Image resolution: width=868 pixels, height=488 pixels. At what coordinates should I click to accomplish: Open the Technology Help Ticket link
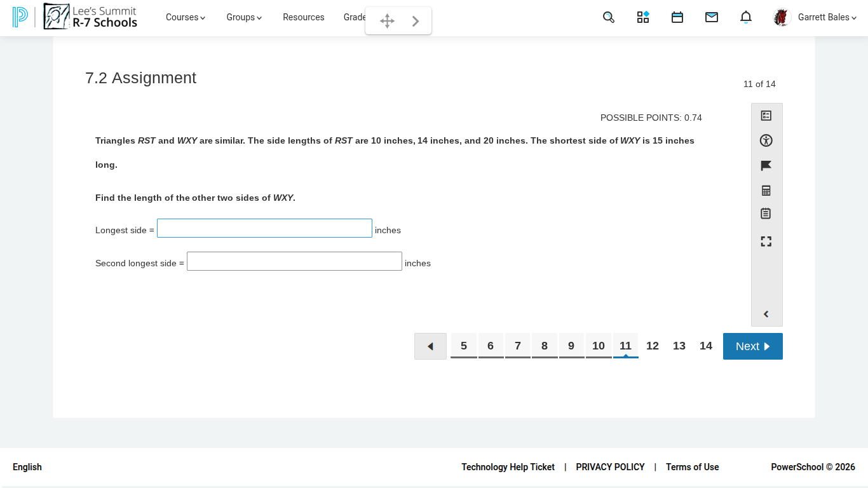point(508,467)
